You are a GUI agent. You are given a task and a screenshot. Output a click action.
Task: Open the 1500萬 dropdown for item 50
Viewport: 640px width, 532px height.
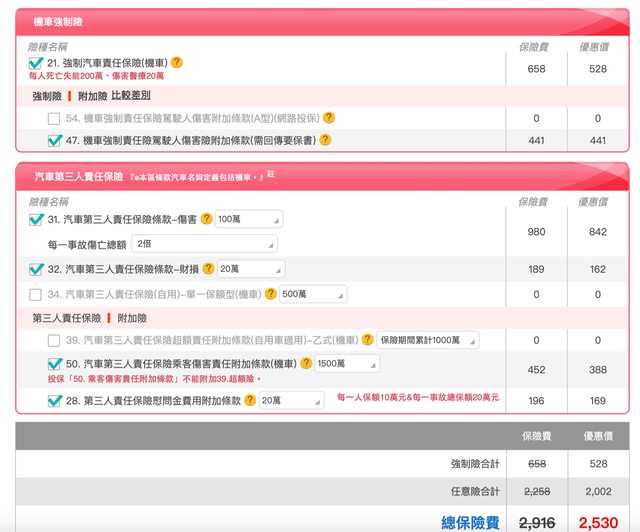347,363
